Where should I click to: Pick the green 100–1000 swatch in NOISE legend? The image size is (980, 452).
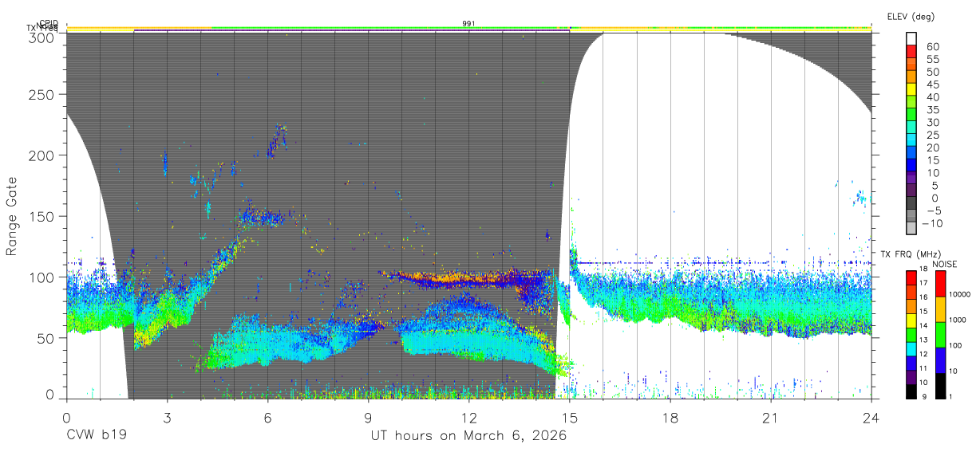(x=940, y=334)
